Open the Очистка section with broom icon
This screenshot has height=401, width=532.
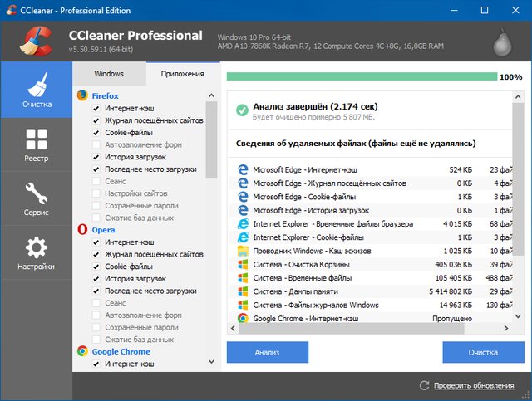36,90
